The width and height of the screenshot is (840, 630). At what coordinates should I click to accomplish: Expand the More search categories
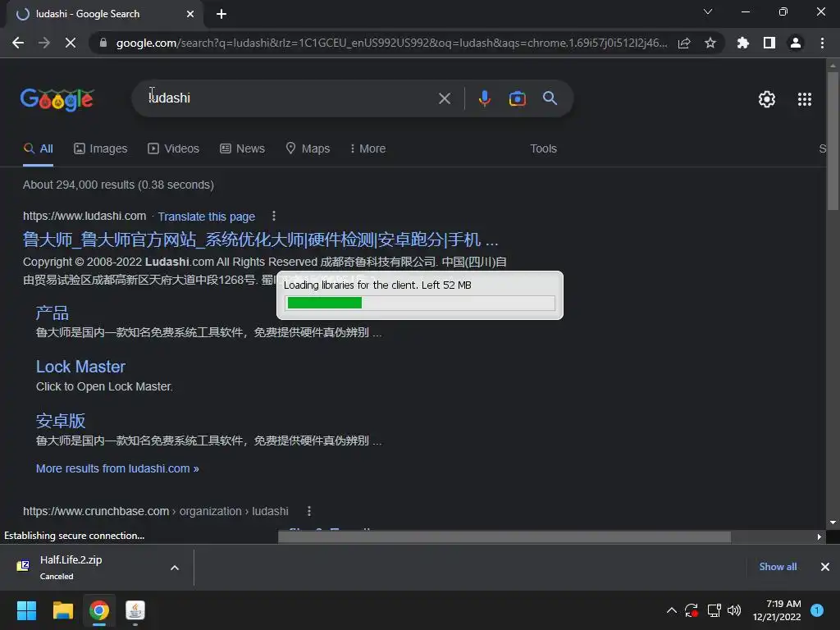pos(367,149)
